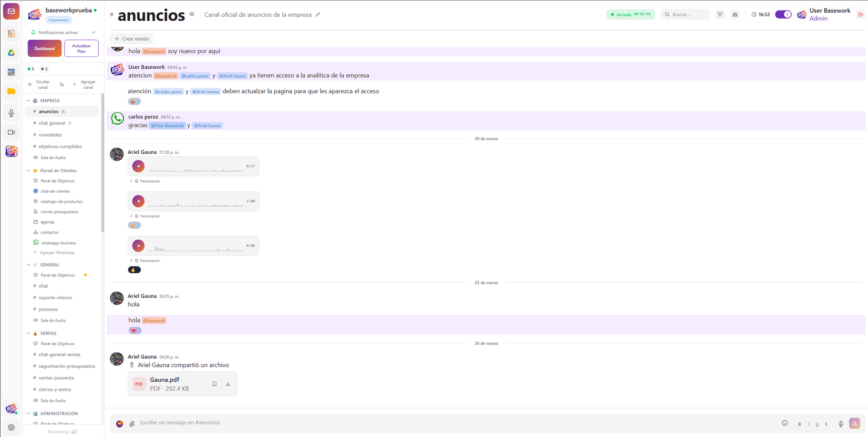Select the calendar icon in the left sidebar
The height and width of the screenshot is (437, 868).
point(11,72)
